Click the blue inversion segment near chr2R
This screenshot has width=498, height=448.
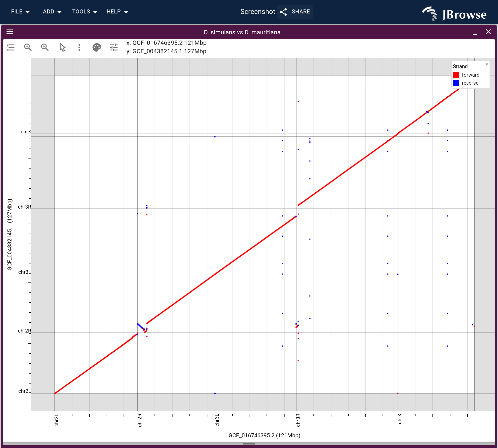click(141, 327)
